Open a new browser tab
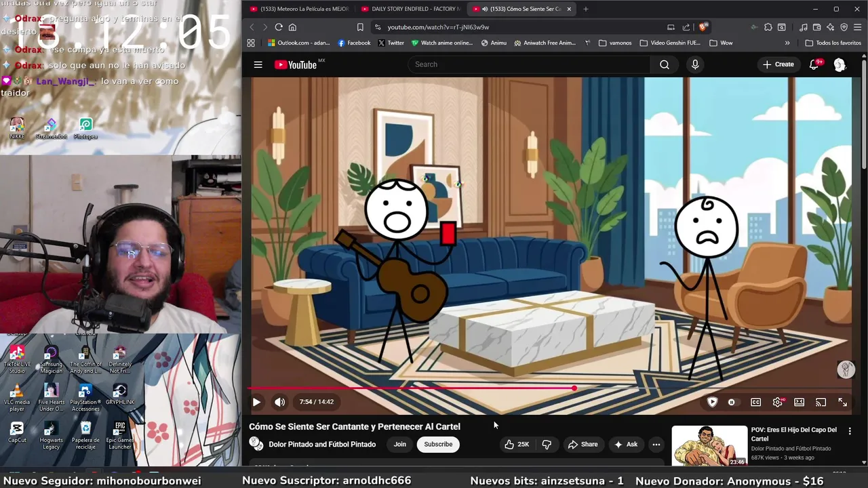 [x=585, y=9]
